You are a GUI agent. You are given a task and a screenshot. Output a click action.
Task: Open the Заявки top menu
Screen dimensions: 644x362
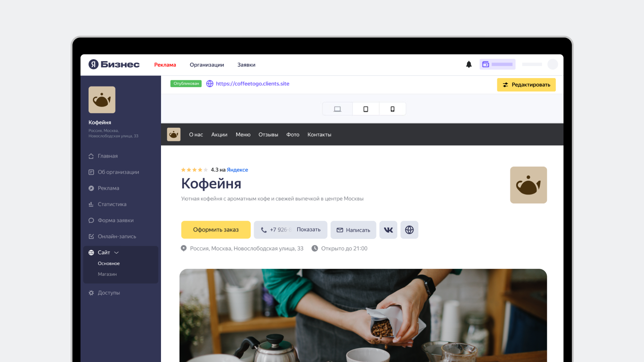(x=246, y=65)
